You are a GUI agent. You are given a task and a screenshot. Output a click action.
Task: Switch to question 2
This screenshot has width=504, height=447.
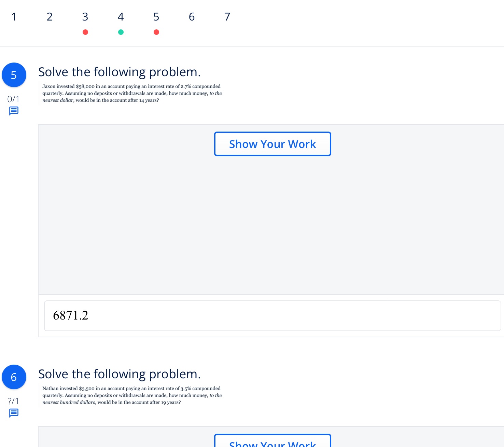pyautogui.click(x=50, y=16)
